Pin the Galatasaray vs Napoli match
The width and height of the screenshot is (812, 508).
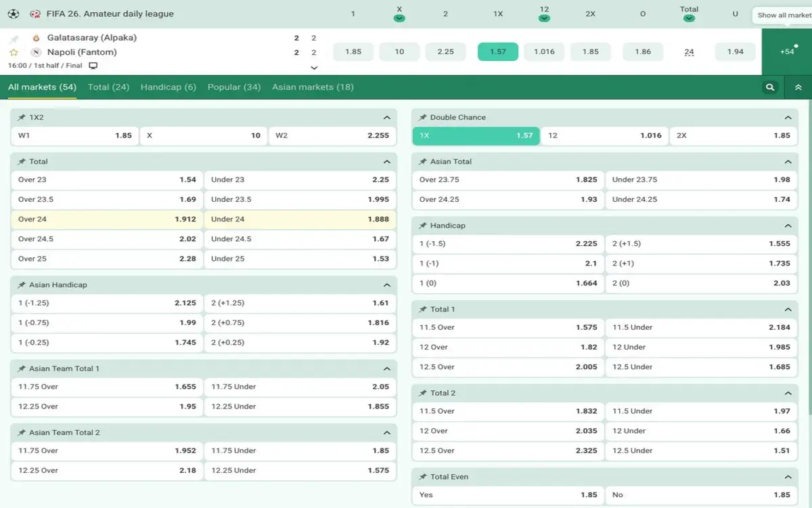click(14, 39)
